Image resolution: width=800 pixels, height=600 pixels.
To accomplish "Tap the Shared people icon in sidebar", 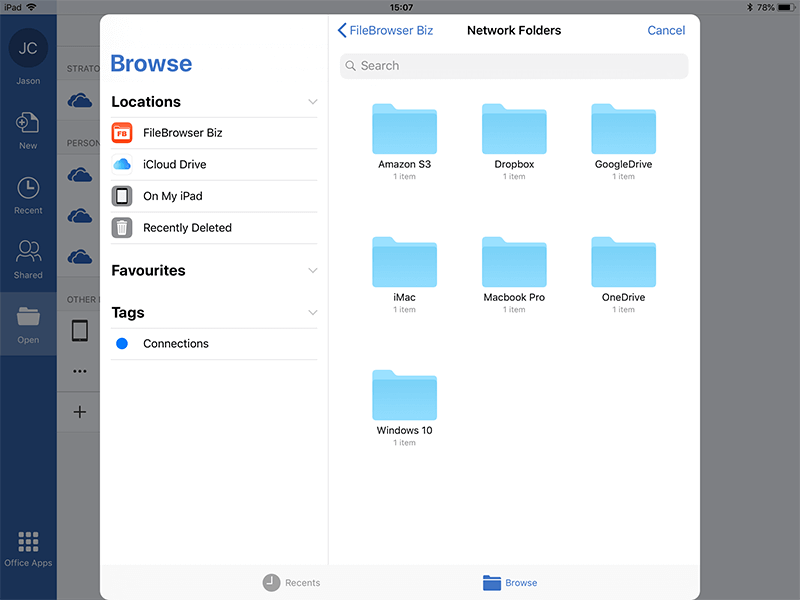I will pyautogui.click(x=28, y=252).
